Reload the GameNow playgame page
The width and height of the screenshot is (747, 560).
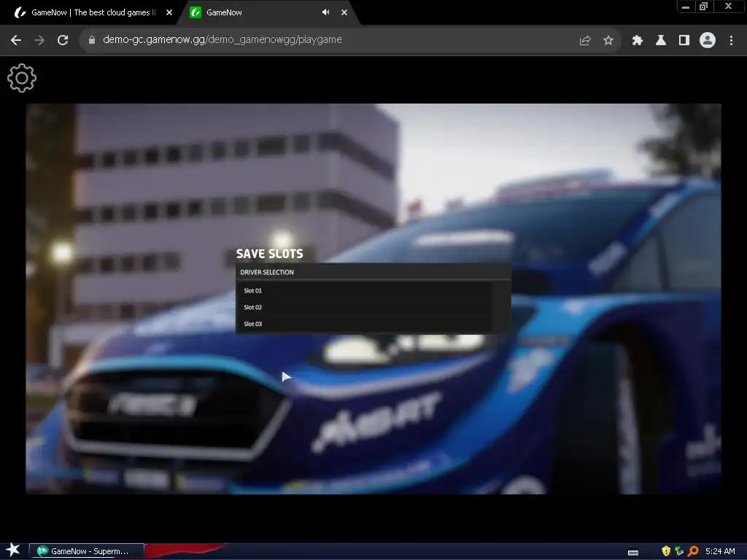point(63,40)
